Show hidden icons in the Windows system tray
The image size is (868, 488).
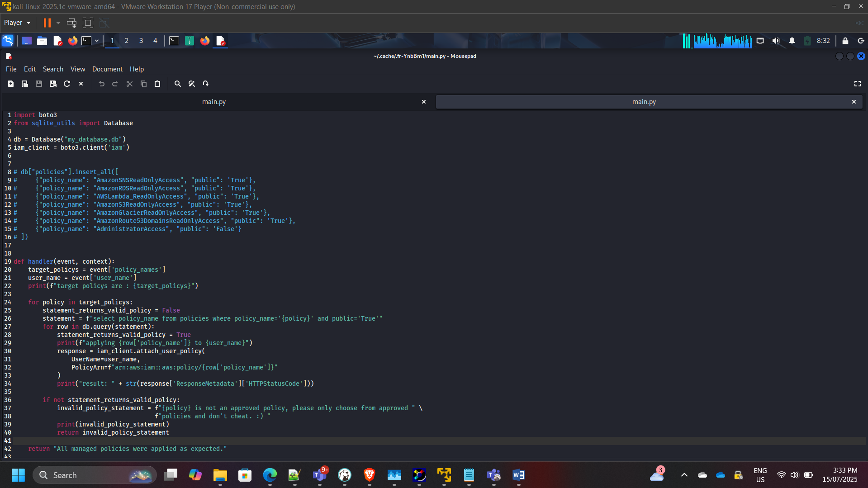pos(684,475)
